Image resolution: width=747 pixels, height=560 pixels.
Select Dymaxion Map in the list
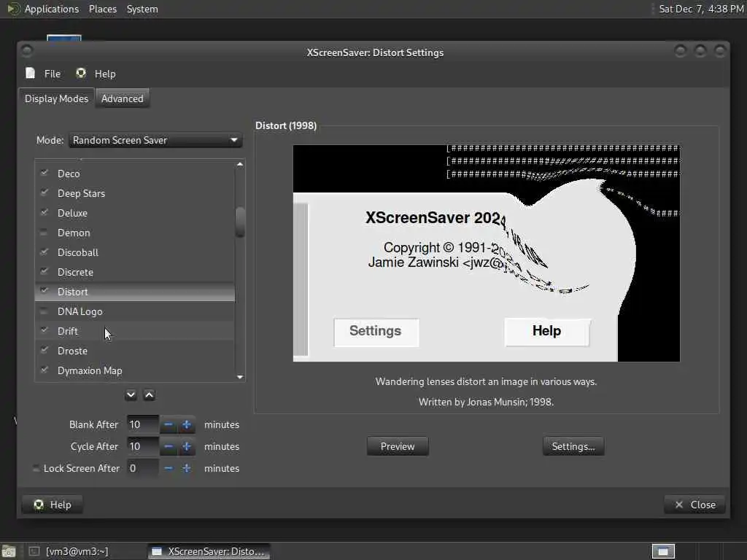(x=135, y=370)
